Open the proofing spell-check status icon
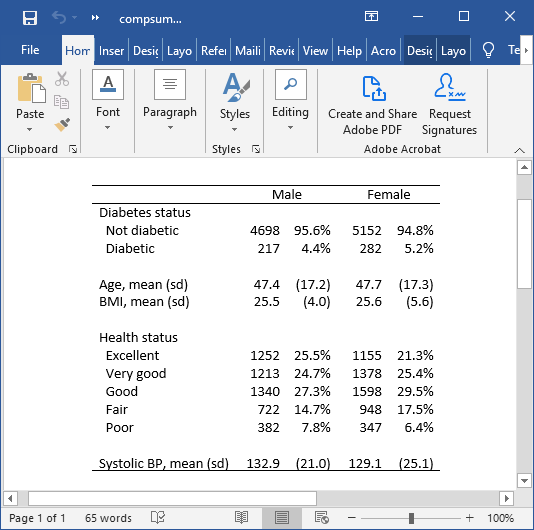Screen dimensions: 534x530 (158, 518)
